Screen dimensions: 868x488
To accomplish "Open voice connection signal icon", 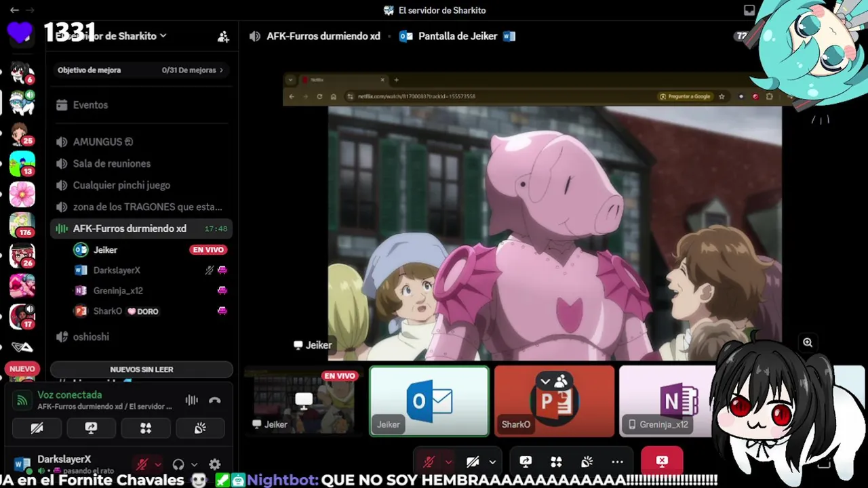I will (x=22, y=400).
